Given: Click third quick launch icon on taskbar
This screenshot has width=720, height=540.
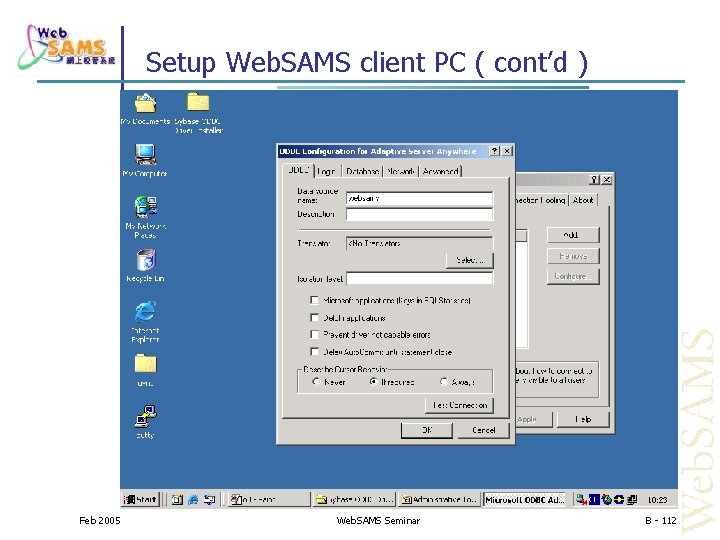Looking at the screenshot, I should coord(209,500).
